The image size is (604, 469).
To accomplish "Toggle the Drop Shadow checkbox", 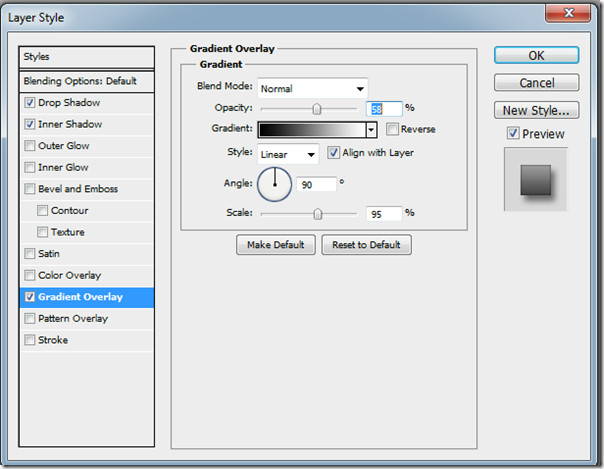I will coord(30,103).
